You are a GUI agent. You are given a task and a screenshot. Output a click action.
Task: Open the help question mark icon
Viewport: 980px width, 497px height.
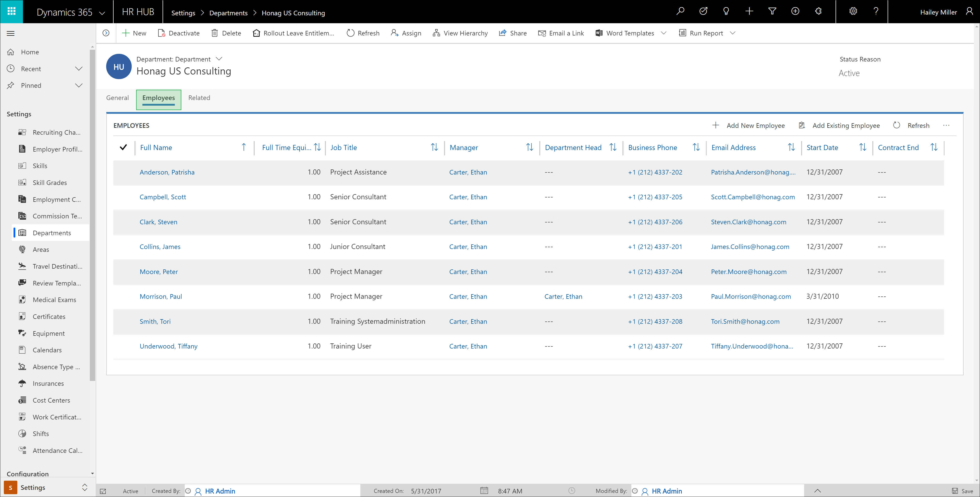(x=876, y=11)
